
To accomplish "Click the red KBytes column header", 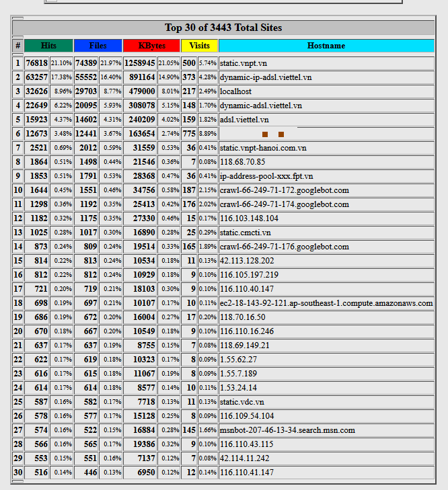I will pyautogui.click(x=151, y=46).
